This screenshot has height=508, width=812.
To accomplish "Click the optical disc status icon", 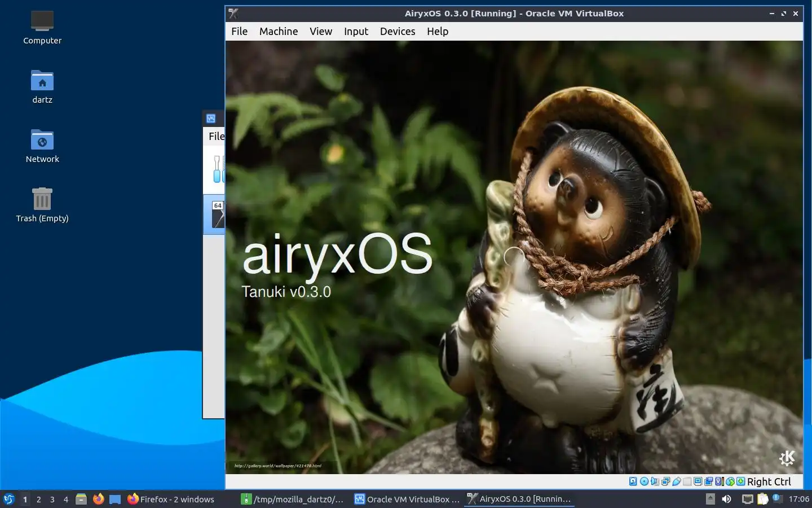I will coord(644,481).
